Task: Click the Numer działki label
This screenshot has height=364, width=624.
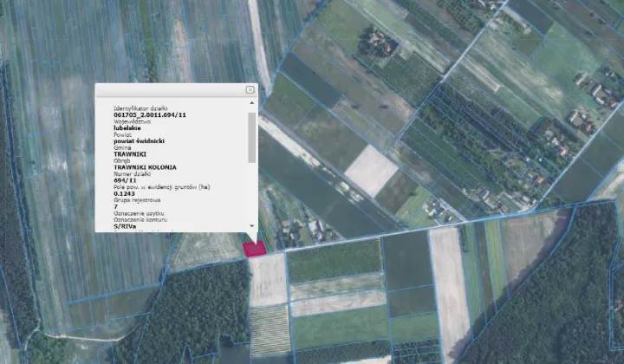Action: 132,174
